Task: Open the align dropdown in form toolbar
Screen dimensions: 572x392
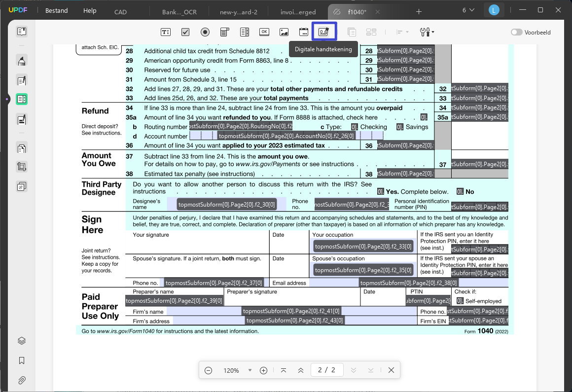Action: (402, 32)
